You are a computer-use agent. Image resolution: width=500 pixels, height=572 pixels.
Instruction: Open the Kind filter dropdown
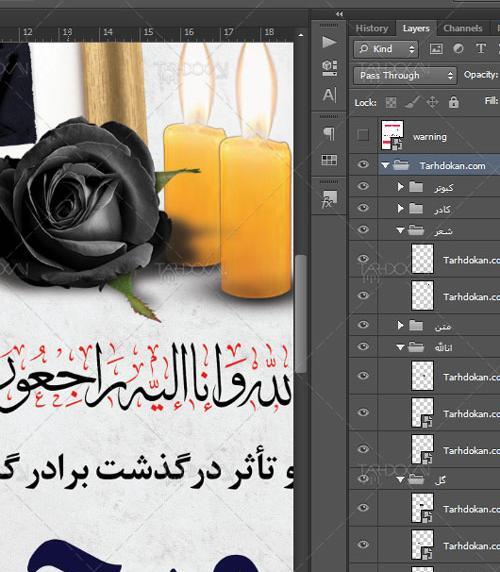386,49
